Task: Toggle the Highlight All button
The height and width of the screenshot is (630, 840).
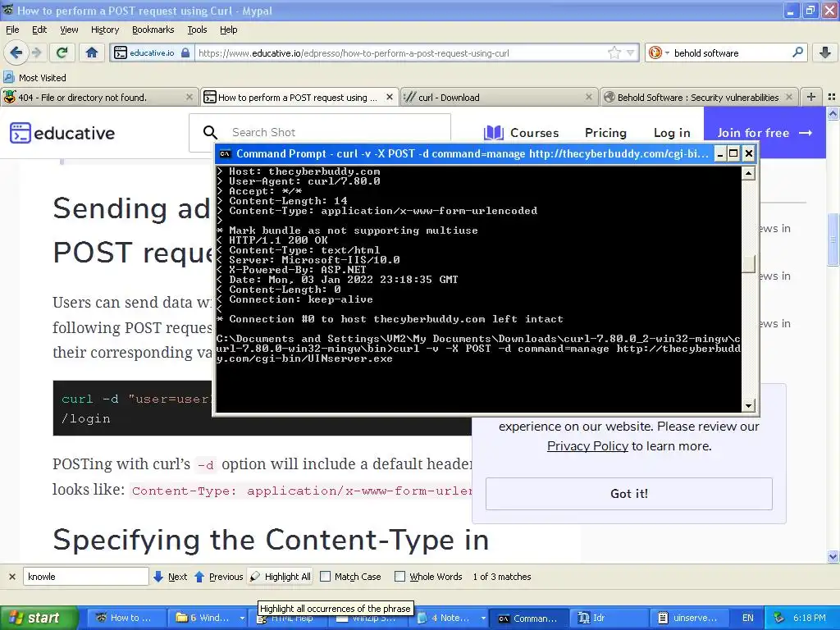Action: click(x=281, y=577)
